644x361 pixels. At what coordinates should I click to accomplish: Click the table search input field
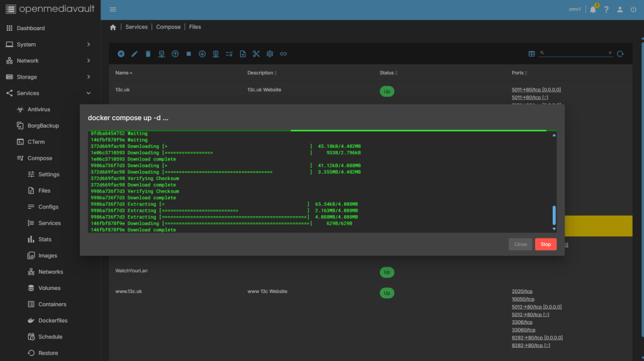[575, 53]
